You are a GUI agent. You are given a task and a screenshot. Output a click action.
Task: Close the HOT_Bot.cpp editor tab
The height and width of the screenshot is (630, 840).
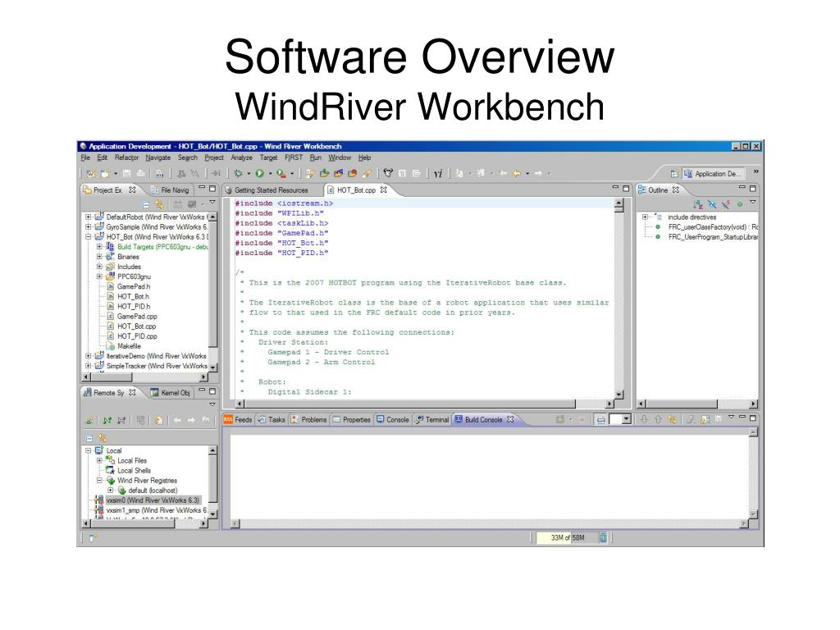pos(384,189)
